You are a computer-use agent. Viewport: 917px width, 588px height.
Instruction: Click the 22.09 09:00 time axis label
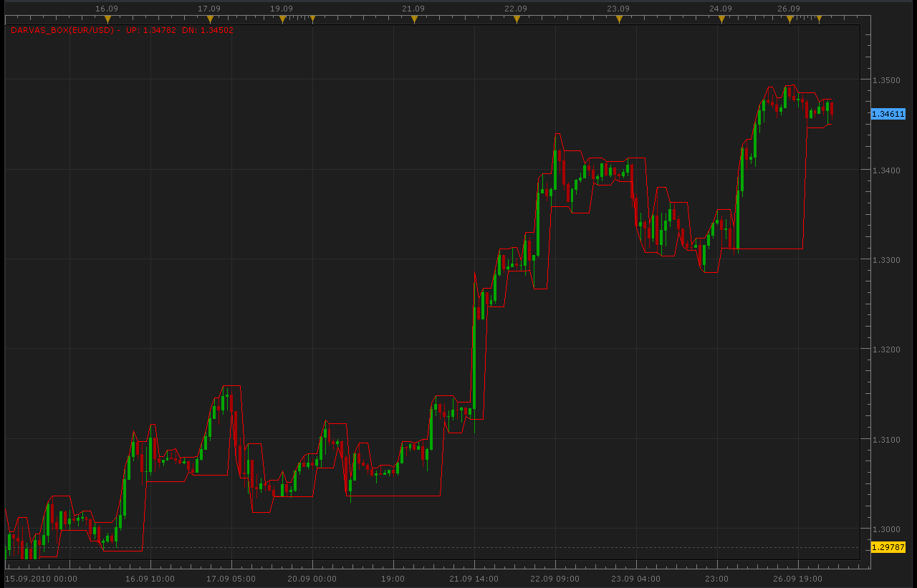pyautogui.click(x=554, y=579)
